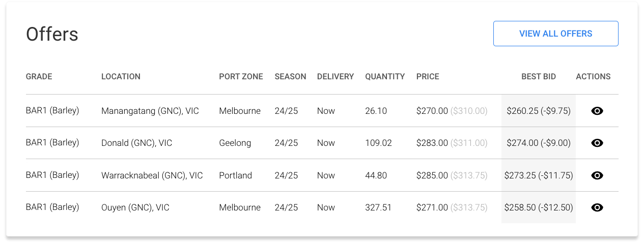644x243 pixels.
Task: Click the Price column header
Action: pyautogui.click(x=428, y=77)
